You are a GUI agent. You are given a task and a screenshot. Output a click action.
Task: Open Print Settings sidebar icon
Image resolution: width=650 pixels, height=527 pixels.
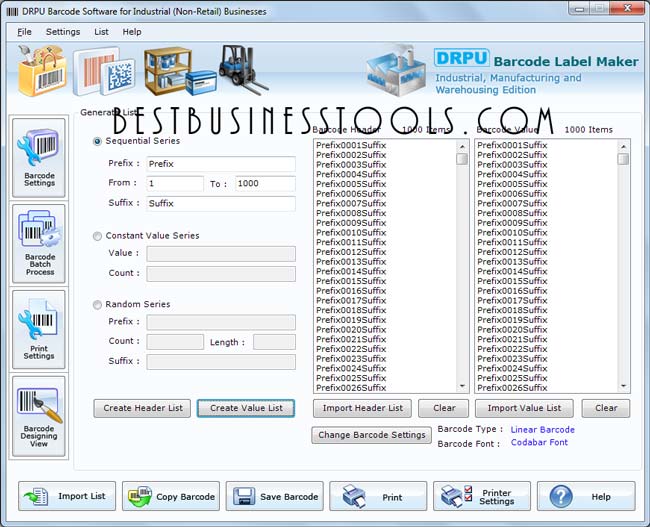(x=39, y=330)
